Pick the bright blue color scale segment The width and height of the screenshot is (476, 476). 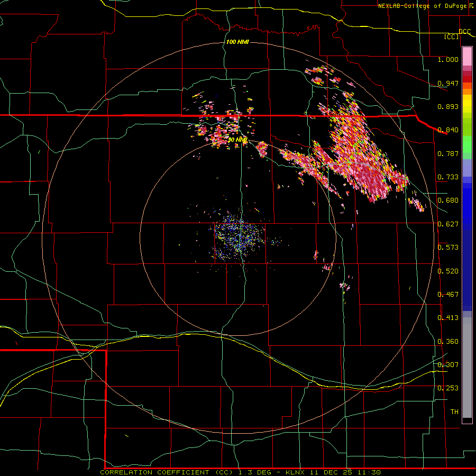[467, 204]
